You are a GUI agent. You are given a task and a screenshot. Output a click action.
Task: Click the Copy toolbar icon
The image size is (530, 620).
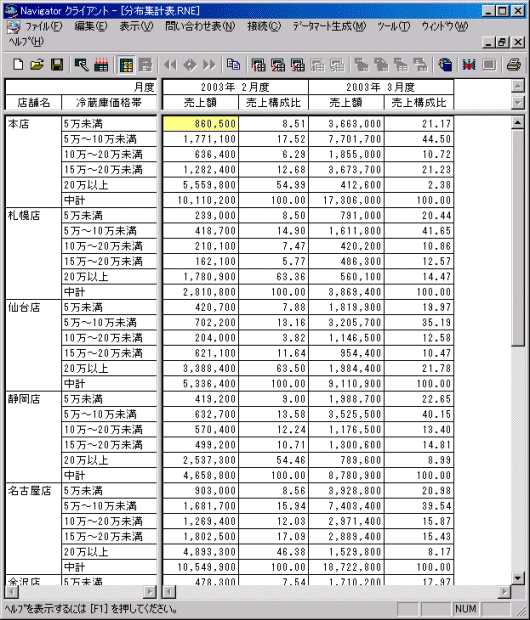(x=233, y=64)
